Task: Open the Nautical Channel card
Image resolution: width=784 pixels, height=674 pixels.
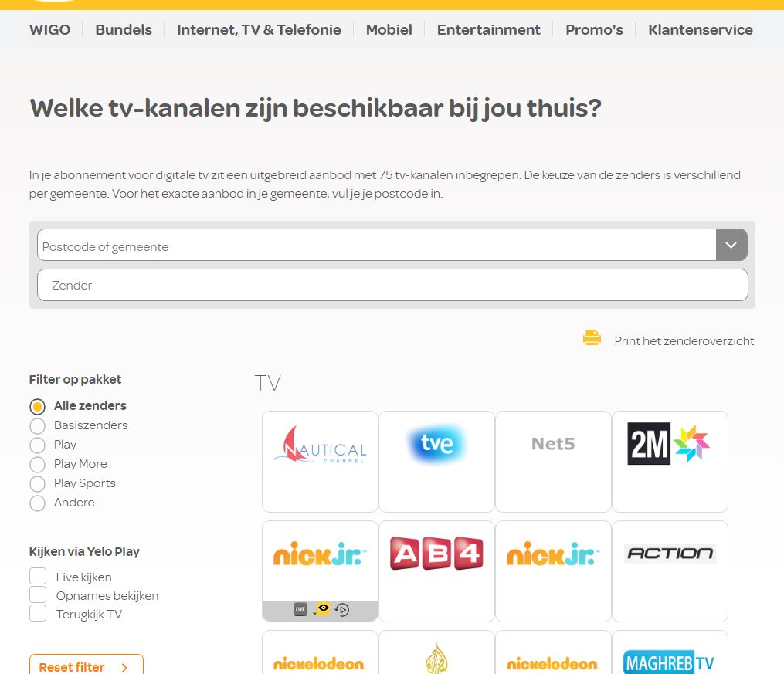Action: point(320,462)
